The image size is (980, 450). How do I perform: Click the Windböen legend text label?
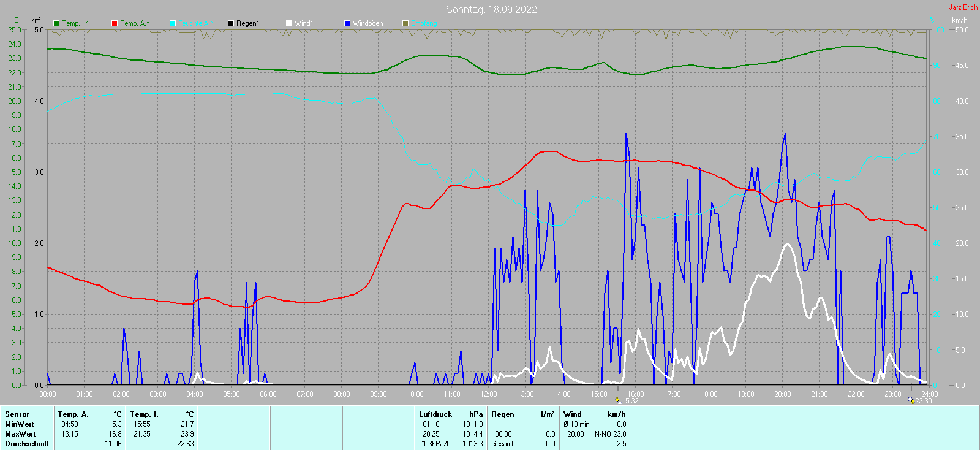367,23
